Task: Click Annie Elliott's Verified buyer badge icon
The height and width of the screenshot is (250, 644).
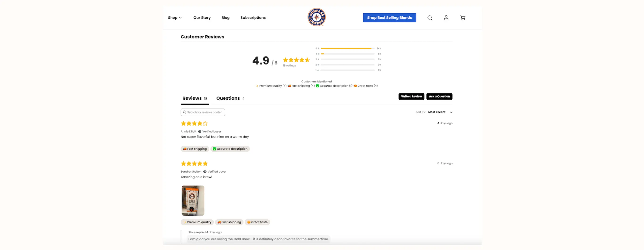Action: click(199, 131)
